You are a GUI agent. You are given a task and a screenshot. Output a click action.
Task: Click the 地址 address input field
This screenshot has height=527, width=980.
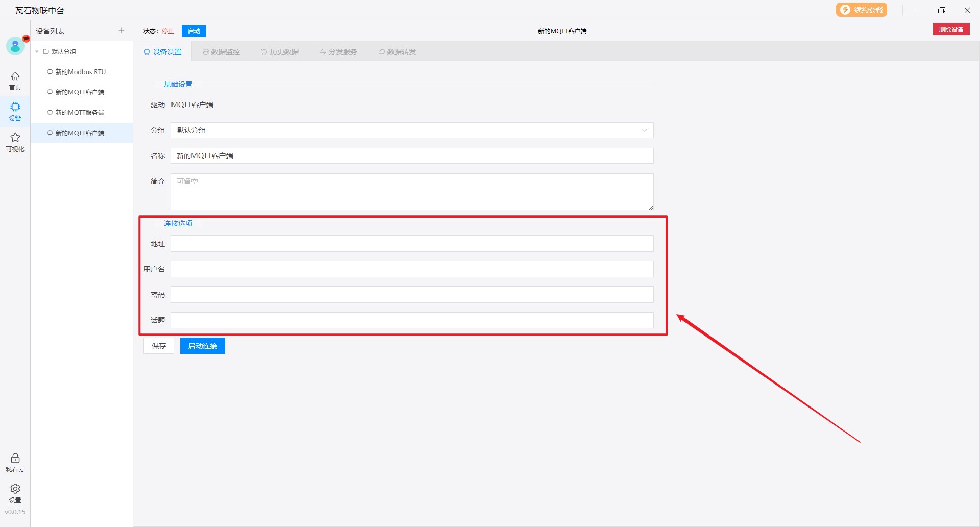point(412,244)
